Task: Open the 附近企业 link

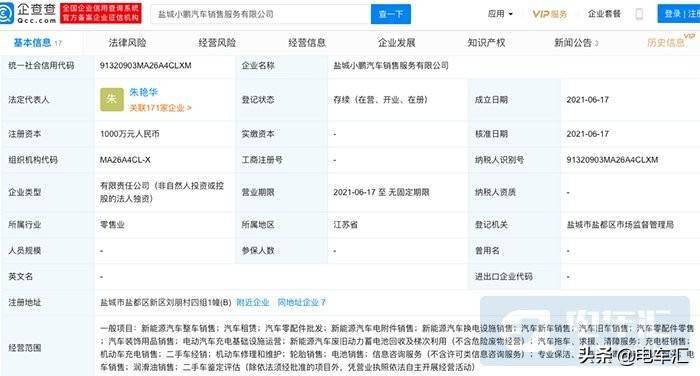Action: (x=253, y=302)
